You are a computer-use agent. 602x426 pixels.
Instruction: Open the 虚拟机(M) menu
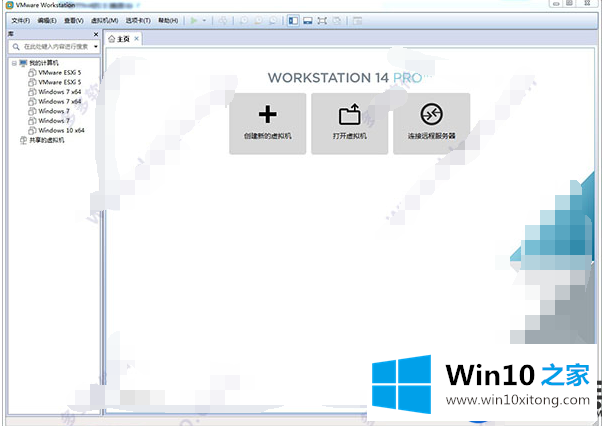pos(104,21)
